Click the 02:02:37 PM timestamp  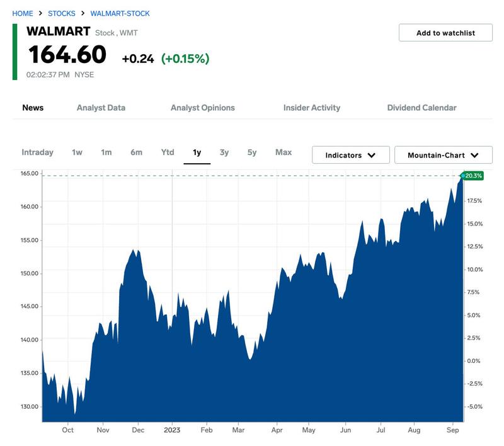pos(48,75)
